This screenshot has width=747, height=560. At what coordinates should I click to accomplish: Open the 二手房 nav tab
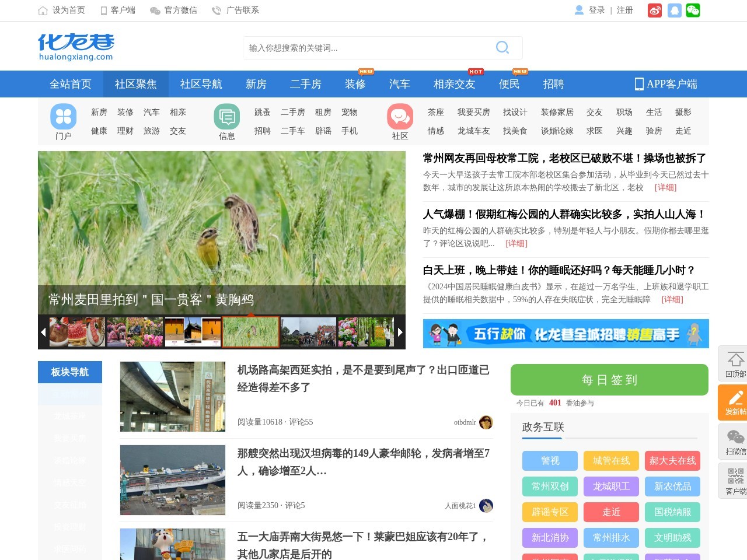click(x=306, y=84)
